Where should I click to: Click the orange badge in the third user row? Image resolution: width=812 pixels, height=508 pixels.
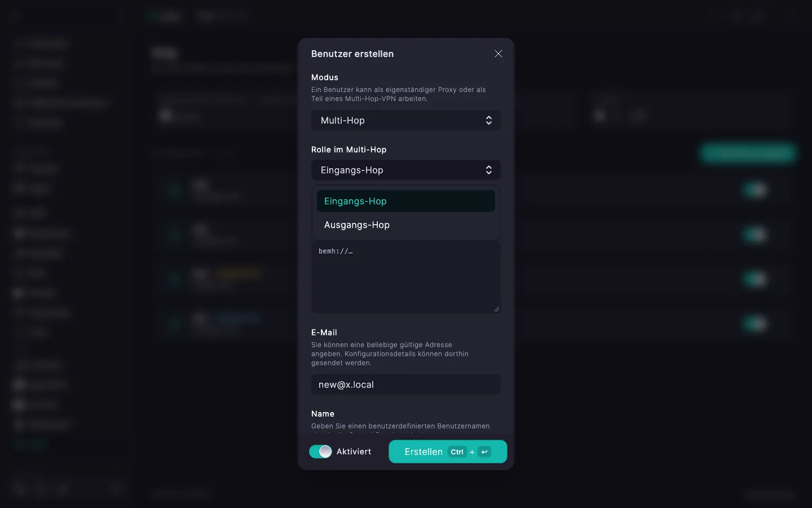point(239,274)
